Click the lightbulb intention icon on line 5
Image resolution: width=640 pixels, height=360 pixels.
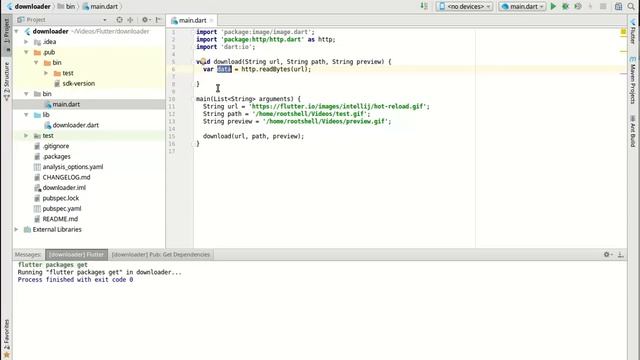203,61
